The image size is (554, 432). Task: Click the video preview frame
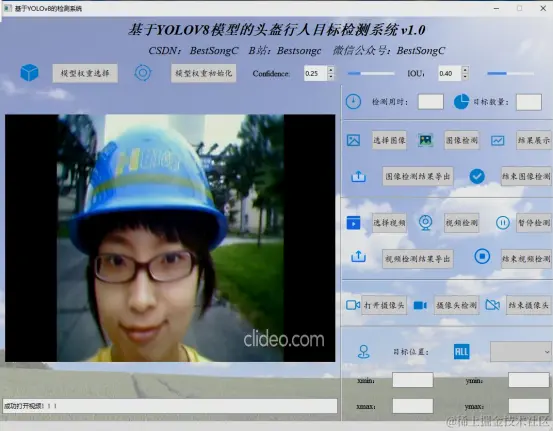pyautogui.click(x=170, y=238)
